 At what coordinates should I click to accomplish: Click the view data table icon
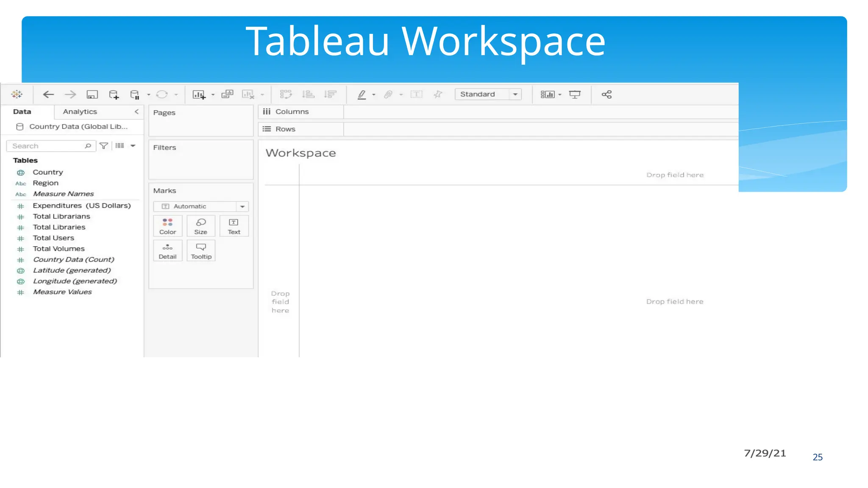120,146
